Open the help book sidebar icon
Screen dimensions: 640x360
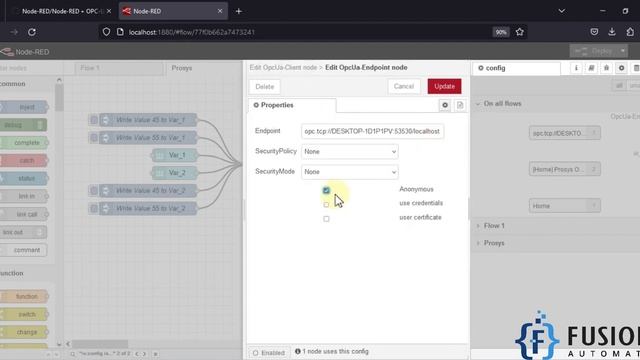pyautogui.click(x=591, y=68)
